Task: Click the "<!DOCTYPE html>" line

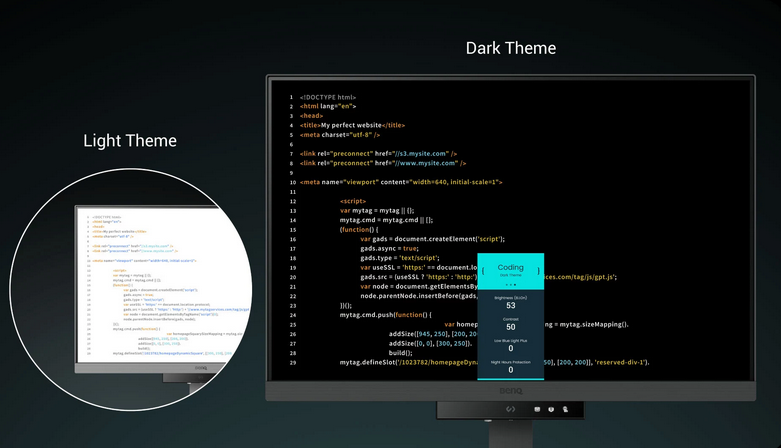Action: tap(328, 97)
